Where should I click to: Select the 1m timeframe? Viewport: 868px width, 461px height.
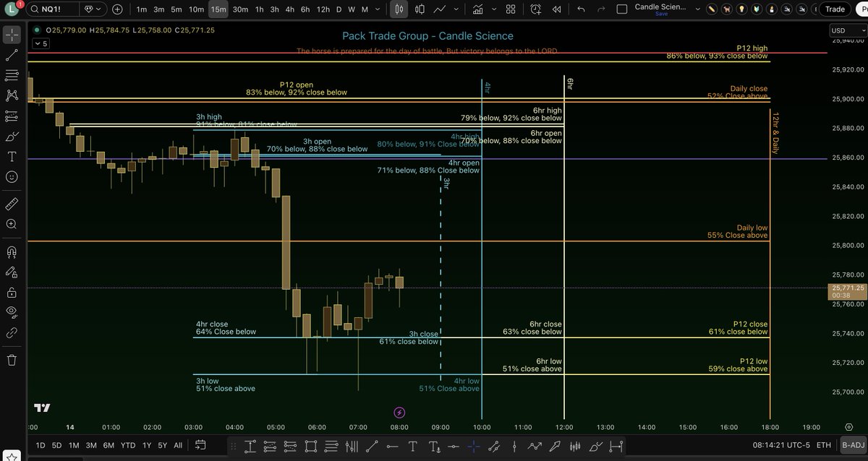click(x=141, y=9)
